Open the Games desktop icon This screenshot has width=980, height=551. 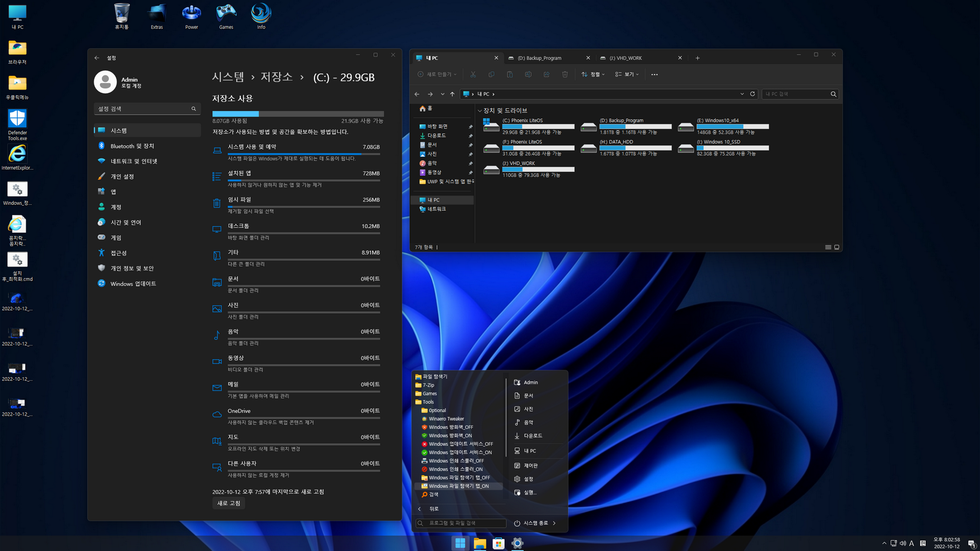pos(226,16)
